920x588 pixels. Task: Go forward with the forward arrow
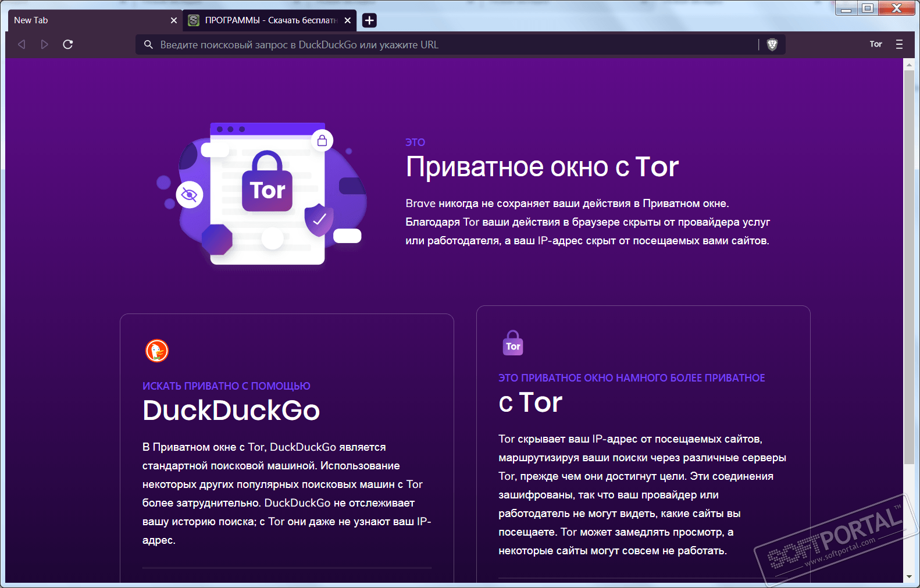coord(44,44)
